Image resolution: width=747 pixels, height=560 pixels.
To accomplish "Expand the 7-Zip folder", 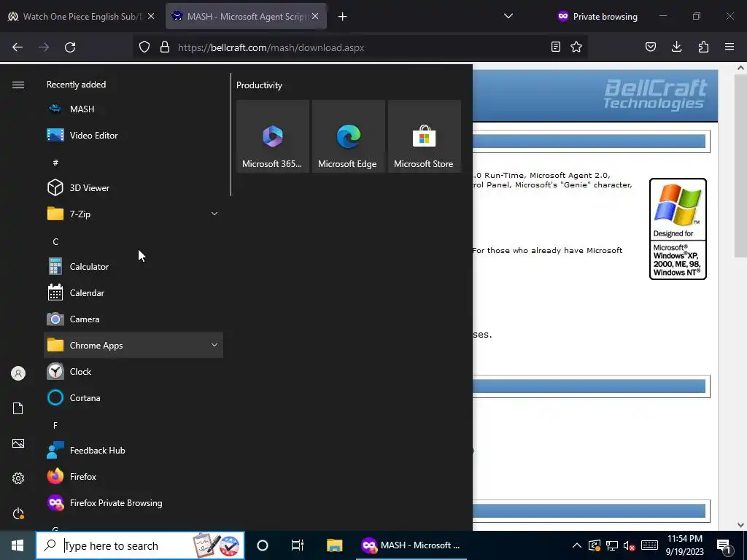I will [x=133, y=214].
